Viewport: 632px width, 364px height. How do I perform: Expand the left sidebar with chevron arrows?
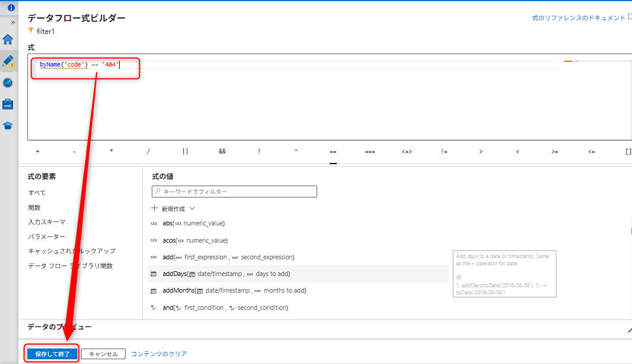(x=12, y=22)
